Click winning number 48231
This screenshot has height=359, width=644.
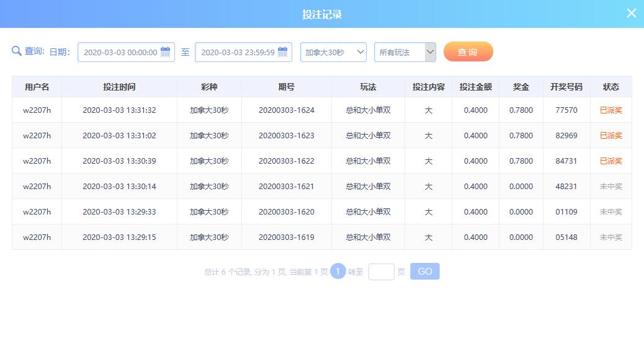(566, 186)
